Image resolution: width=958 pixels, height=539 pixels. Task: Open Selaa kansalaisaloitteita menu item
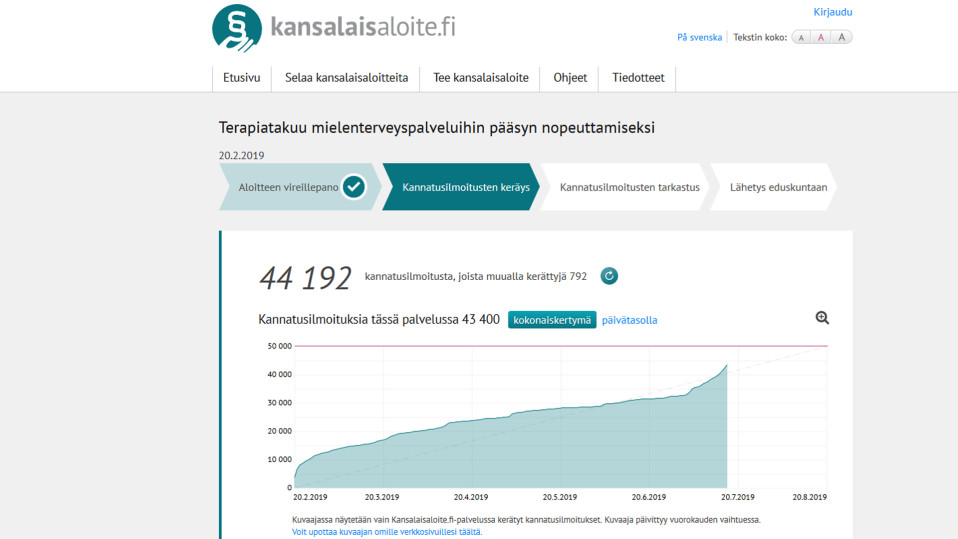coord(346,78)
